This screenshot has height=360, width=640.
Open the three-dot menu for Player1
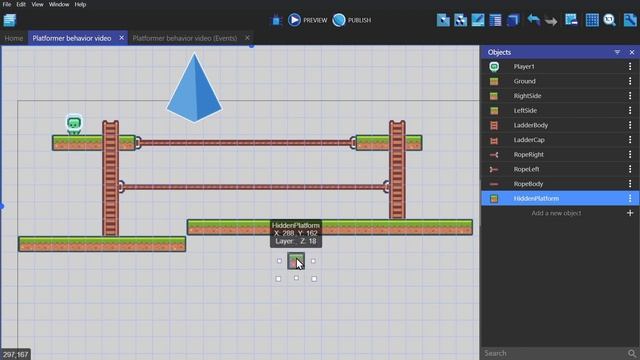(630, 67)
